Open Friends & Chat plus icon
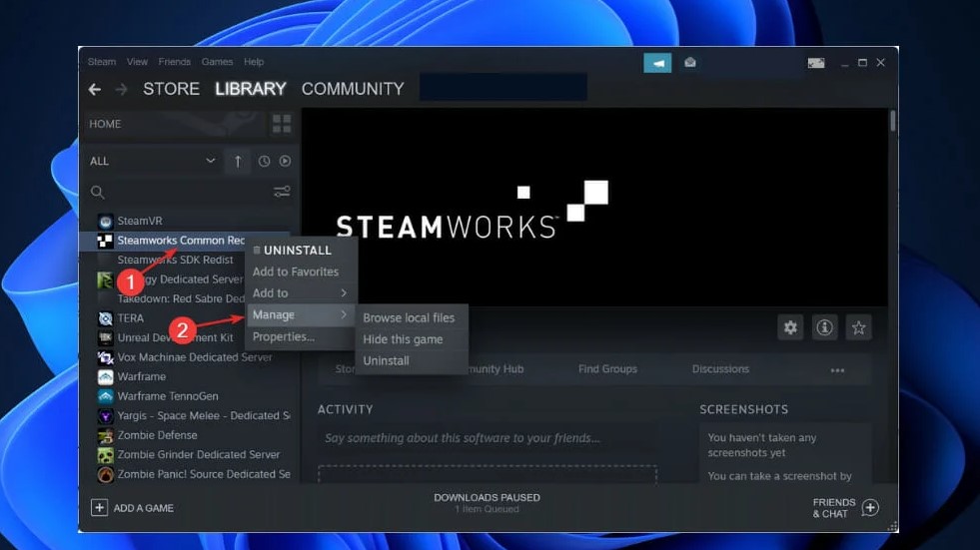This screenshot has width=980, height=550. click(870, 507)
